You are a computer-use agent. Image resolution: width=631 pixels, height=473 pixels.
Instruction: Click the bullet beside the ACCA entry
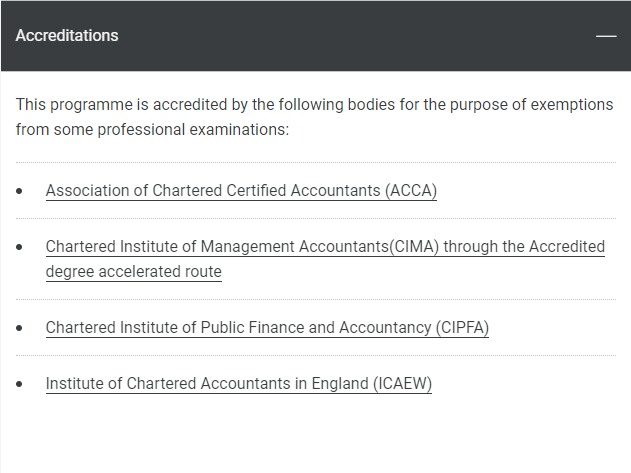click(19, 191)
